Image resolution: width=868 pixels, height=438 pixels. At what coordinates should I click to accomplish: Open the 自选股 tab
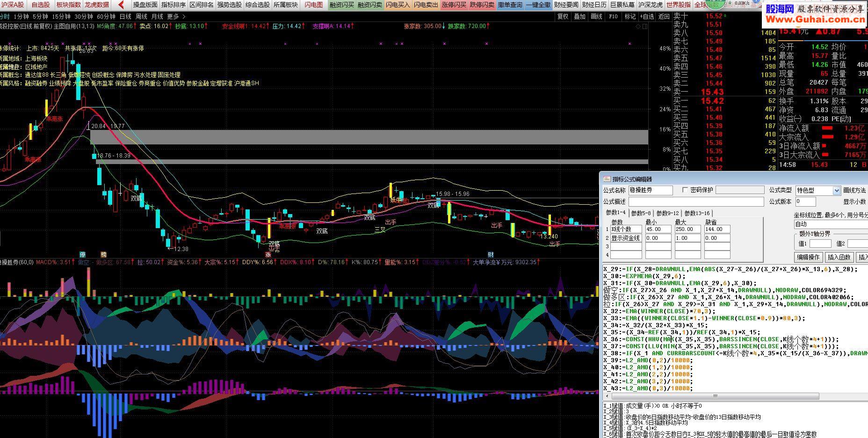pos(41,5)
